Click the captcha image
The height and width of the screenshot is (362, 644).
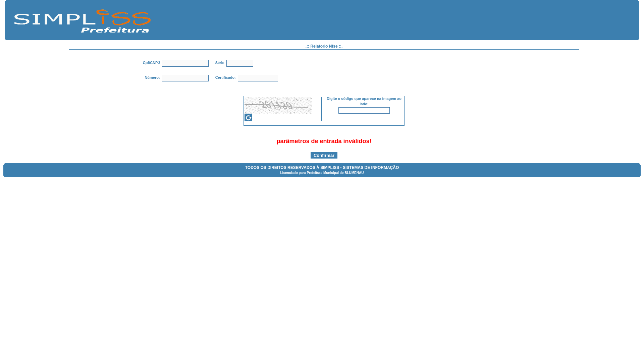click(278, 105)
